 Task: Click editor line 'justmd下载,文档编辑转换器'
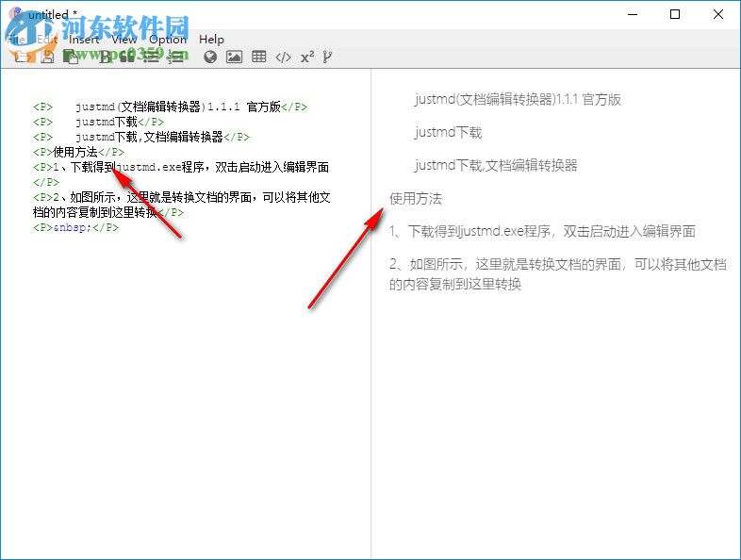pyautogui.click(x=141, y=137)
